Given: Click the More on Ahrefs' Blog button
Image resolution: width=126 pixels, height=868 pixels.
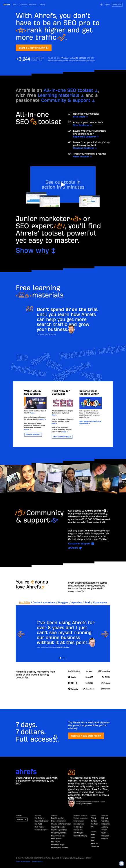Looking at the screenshot, I should click(x=62, y=437).
